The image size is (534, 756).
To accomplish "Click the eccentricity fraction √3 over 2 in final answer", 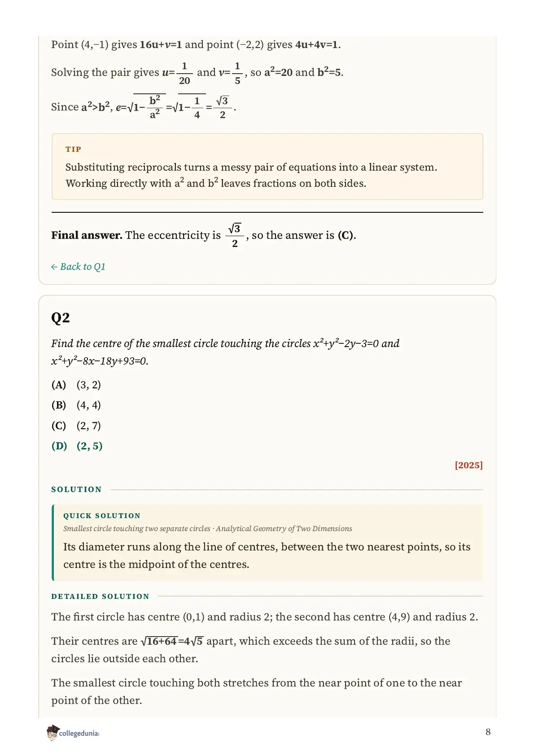I will point(235,235).
